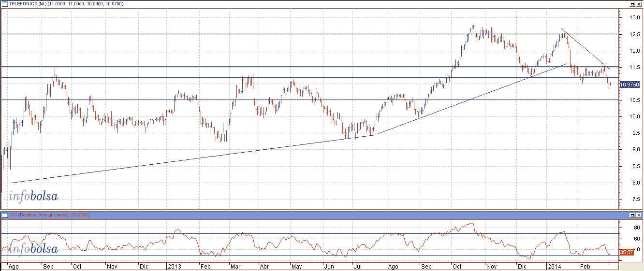Click the Jun month label
The width and height of the screenshot is (644, 271).
(329, 266)
